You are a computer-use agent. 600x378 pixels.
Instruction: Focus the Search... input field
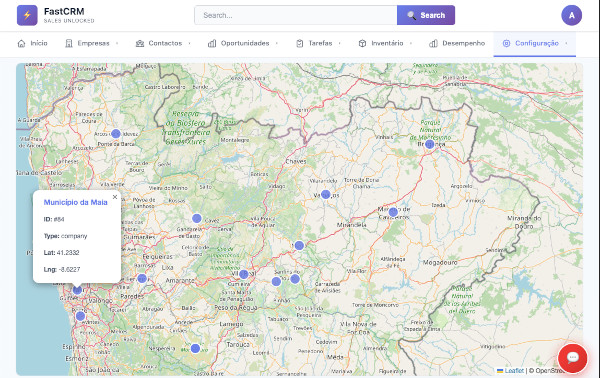point(296,15)
